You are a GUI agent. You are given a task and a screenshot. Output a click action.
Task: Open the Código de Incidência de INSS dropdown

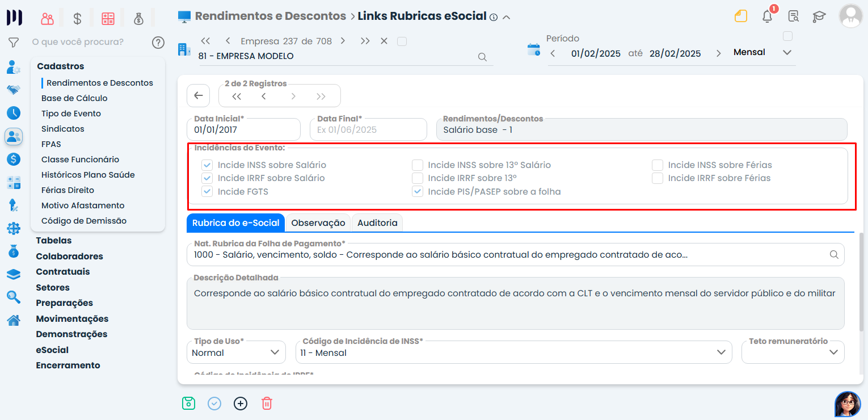click(513, 352)
